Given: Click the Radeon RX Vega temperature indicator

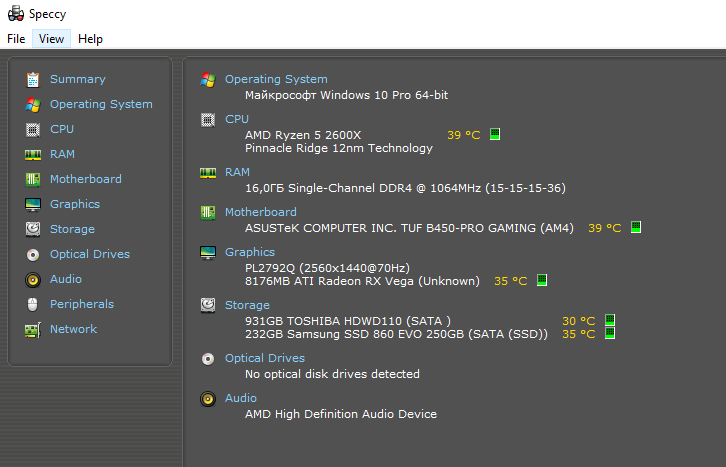Looking at the screenshot, I should click(542, 281).
